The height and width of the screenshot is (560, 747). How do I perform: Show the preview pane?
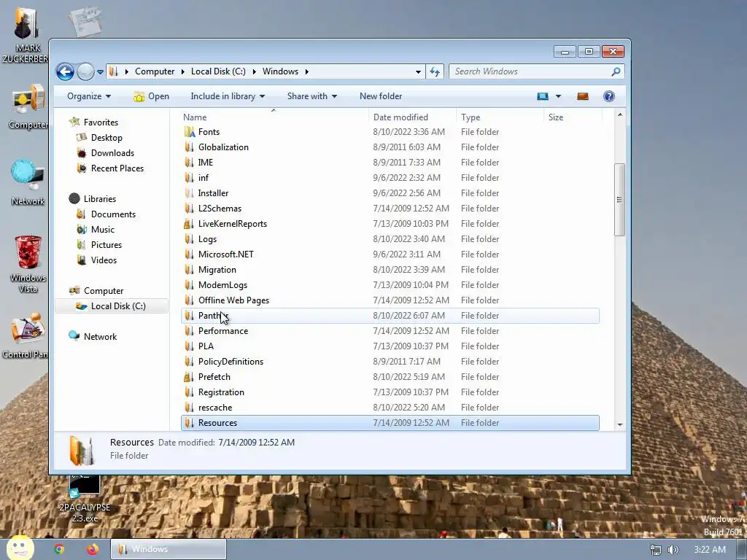click(583, 96)
